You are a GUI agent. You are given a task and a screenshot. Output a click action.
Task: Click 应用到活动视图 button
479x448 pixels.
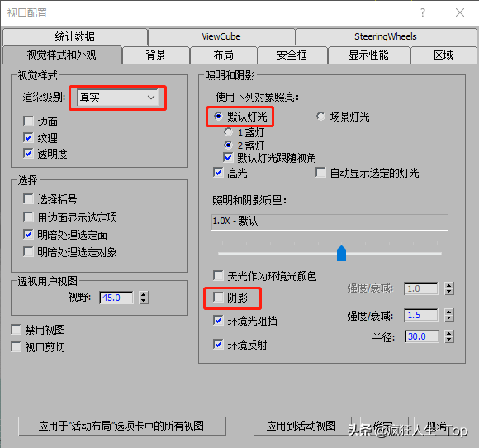(302, 426)
